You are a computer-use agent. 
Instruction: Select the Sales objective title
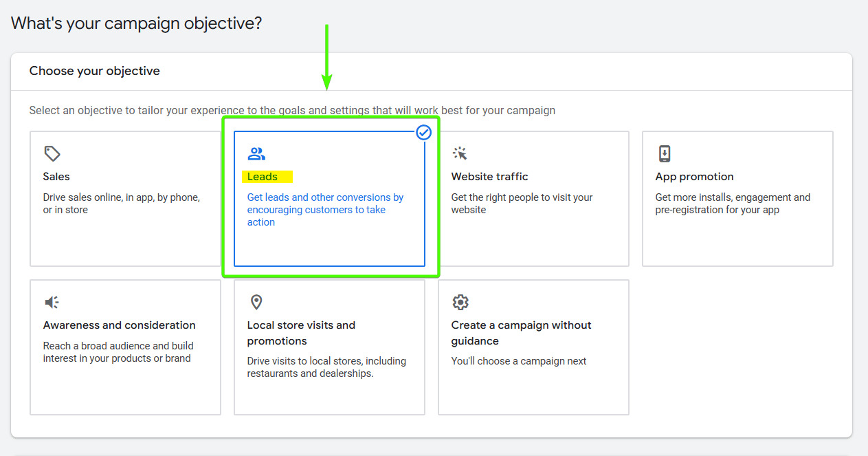56,177
